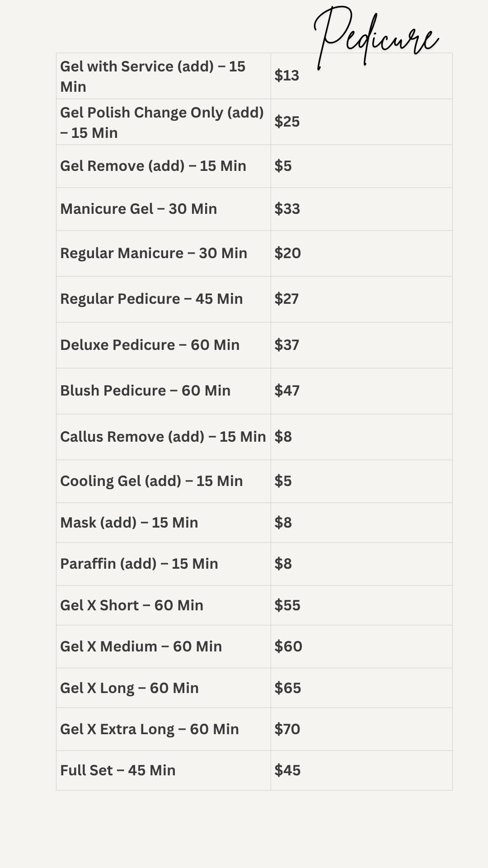
Task: Choose Regular Manicure – 30 Min
Action: (x=153, y=253)
